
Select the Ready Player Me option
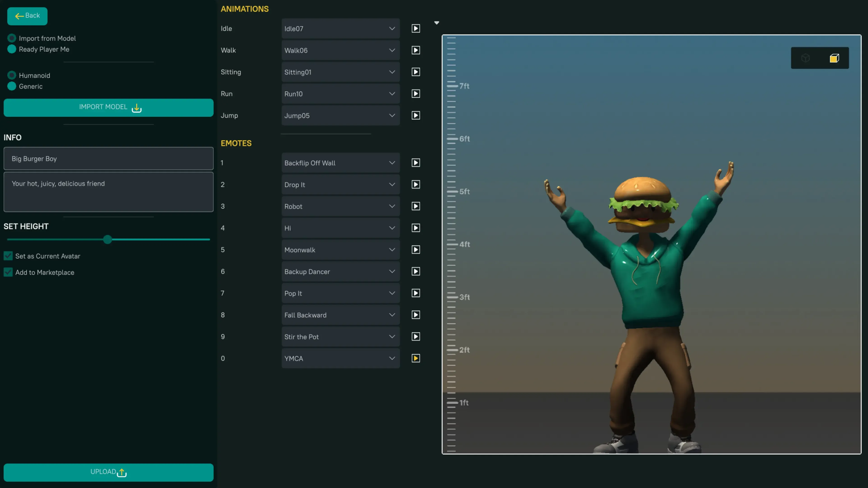(x=12, y=49)
